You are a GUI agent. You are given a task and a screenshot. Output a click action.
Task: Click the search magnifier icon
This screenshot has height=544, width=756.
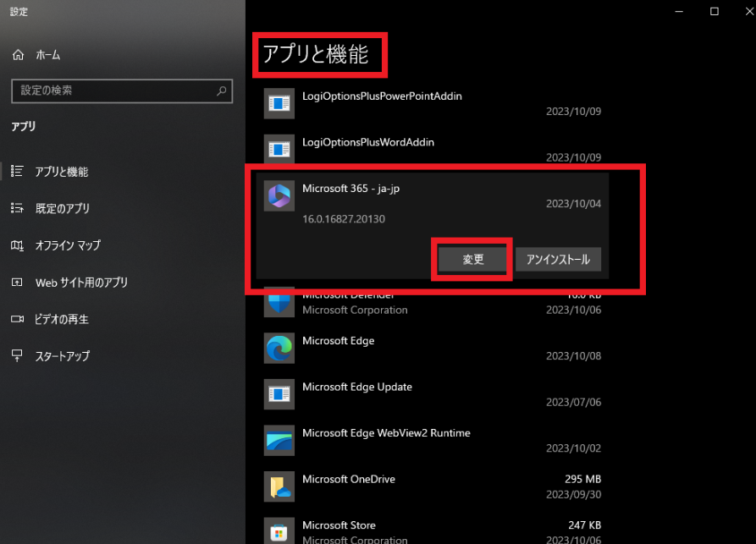[221, 91]
